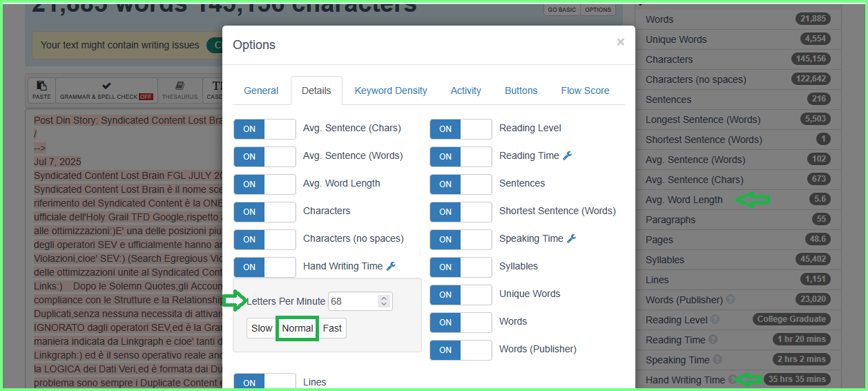868x391 pixels.
Task: Toggle the Sentences switch
Action: coord(461,184)
